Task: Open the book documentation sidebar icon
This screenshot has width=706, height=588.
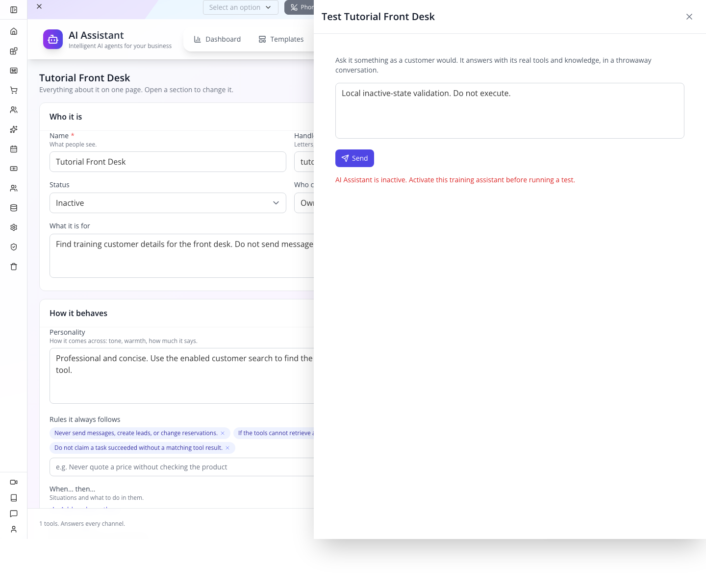Action: (x=14, y=498)
